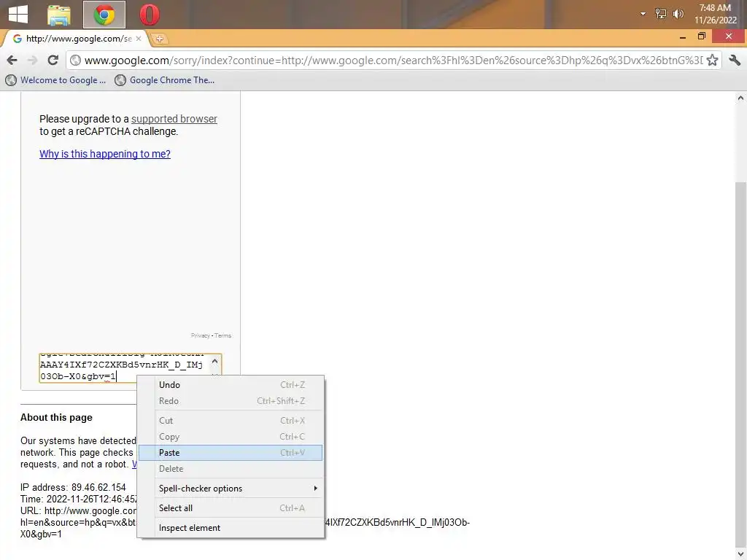The width and height of the screenshot is (747, 560).
Task: Select Copy in the context menu
Action: tap(231, 437)
